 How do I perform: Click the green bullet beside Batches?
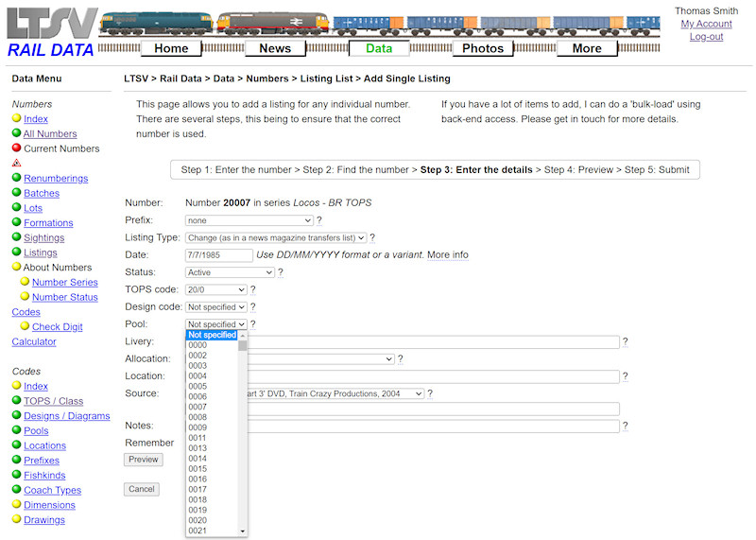[x=16, y=193]
